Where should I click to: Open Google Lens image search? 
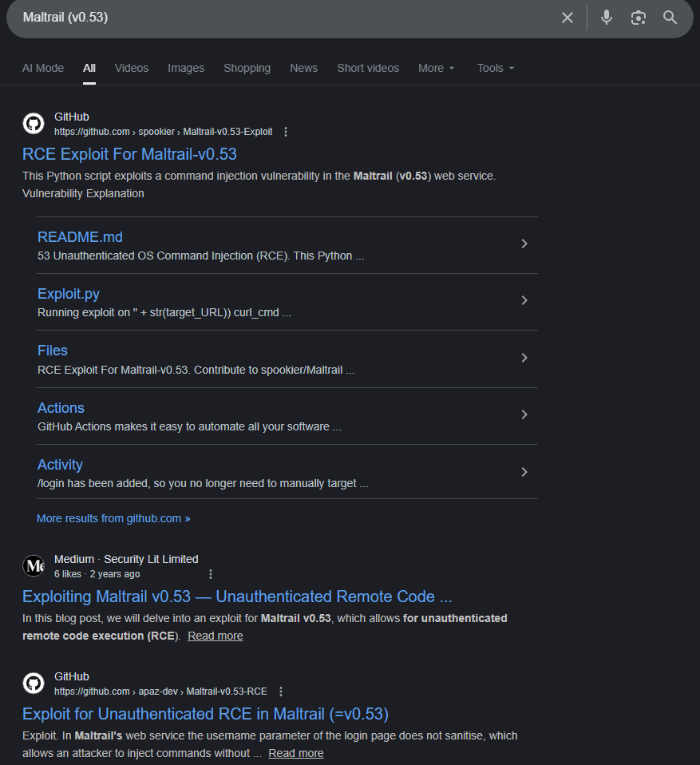click(638, 18)
